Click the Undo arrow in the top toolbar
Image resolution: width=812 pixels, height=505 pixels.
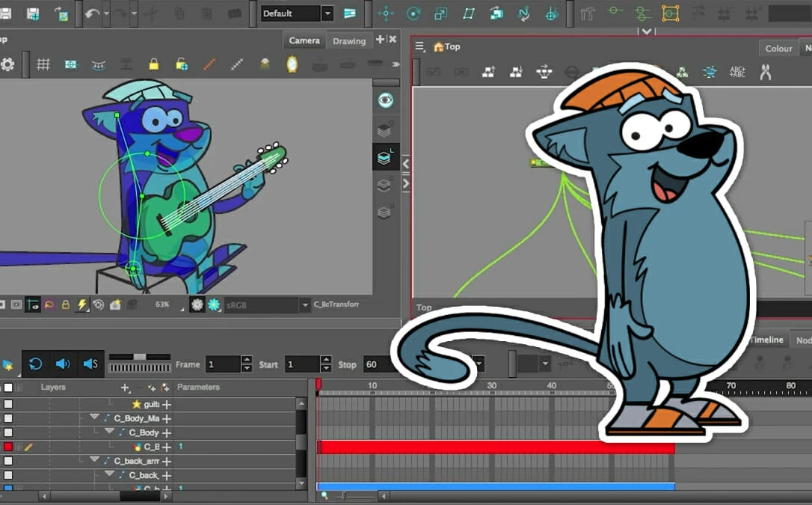pos(92,13)
